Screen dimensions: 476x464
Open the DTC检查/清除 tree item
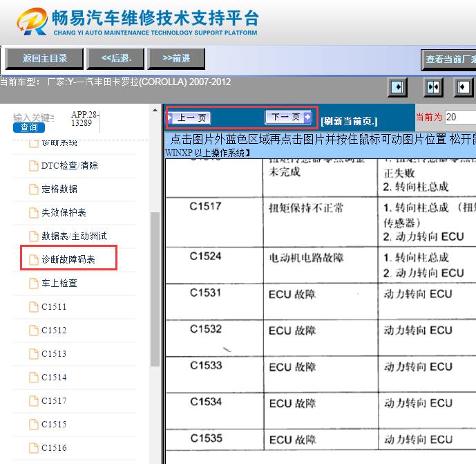tap(70, 165)
